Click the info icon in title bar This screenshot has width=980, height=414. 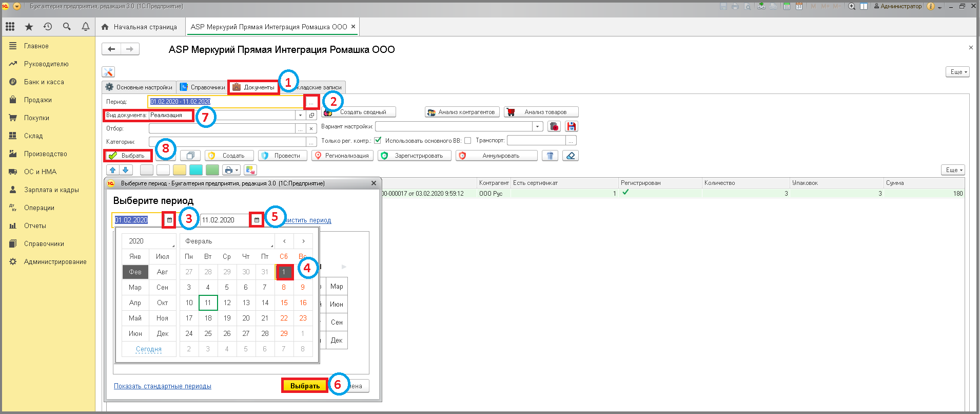pos(930,6)
